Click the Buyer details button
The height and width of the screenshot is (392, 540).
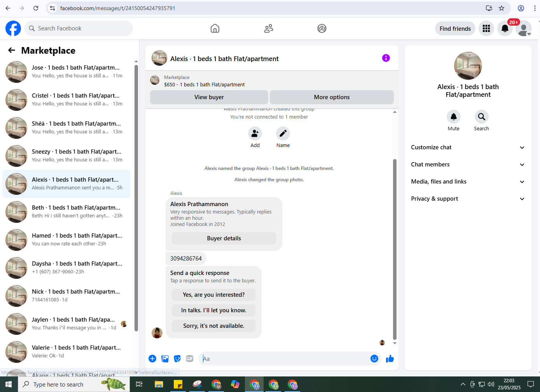[x=224, y=238]
